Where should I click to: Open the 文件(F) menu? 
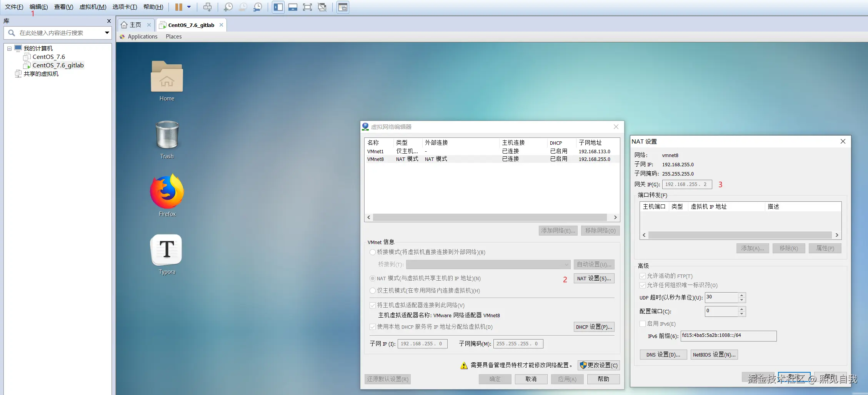[x=14, y=7]
